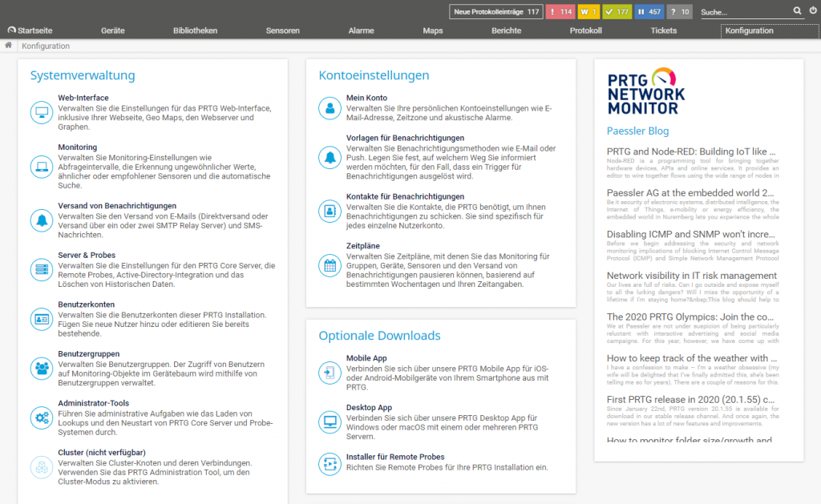The height and width of the screenshot is (504, 821).
Task: Focus the Suche search field
Action: point(742,12)
